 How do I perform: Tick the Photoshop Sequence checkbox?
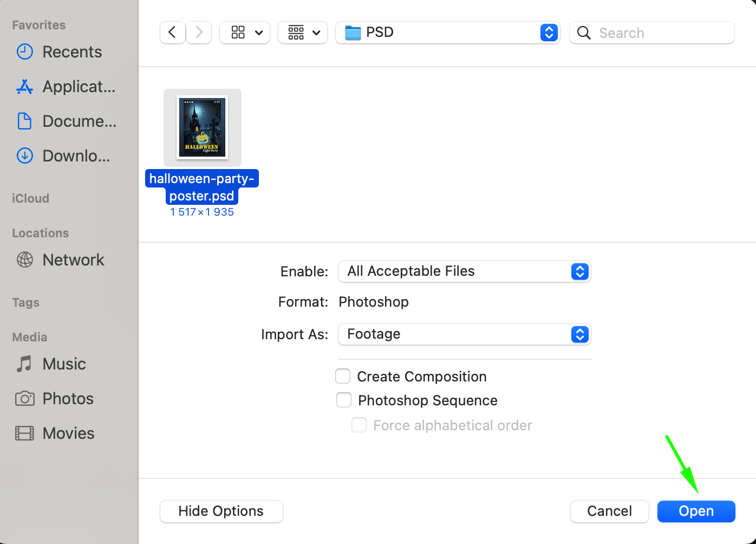[x=344, y=400]
